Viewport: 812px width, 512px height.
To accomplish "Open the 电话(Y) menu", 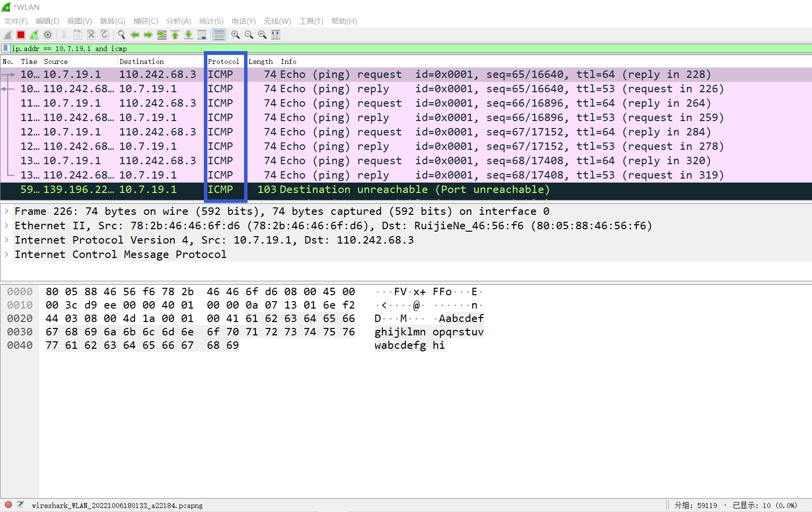I will tap(244, 21).
